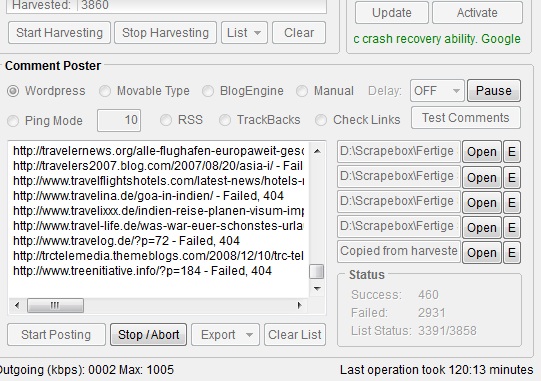Image resolution: width=541 pixels, height=381 pixels.
Task: Click the Outgoing kbps status bar entry
Action: point(86,370)
